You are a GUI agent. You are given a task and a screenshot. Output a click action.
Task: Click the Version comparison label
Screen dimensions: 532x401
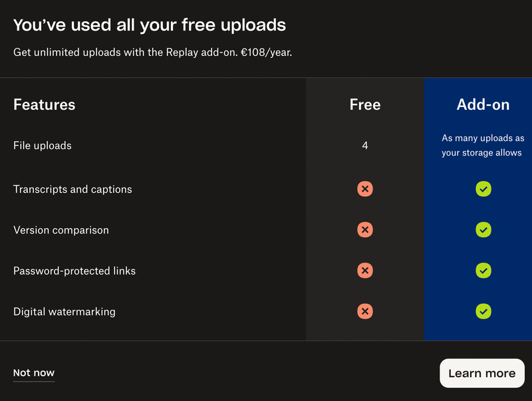pos(61,230)
